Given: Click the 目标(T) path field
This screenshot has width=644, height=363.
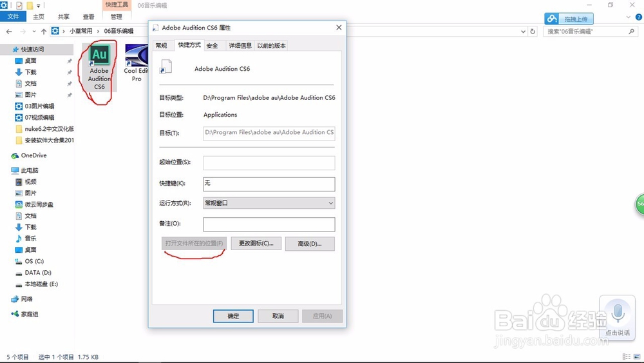Looking at the screenshot, I should [269, 133].
